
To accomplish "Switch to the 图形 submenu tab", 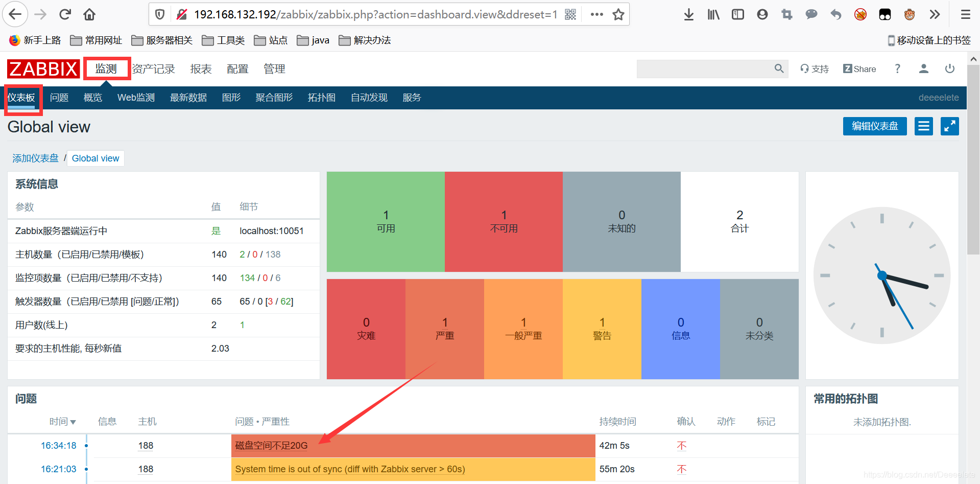I will tap(231, 98).
